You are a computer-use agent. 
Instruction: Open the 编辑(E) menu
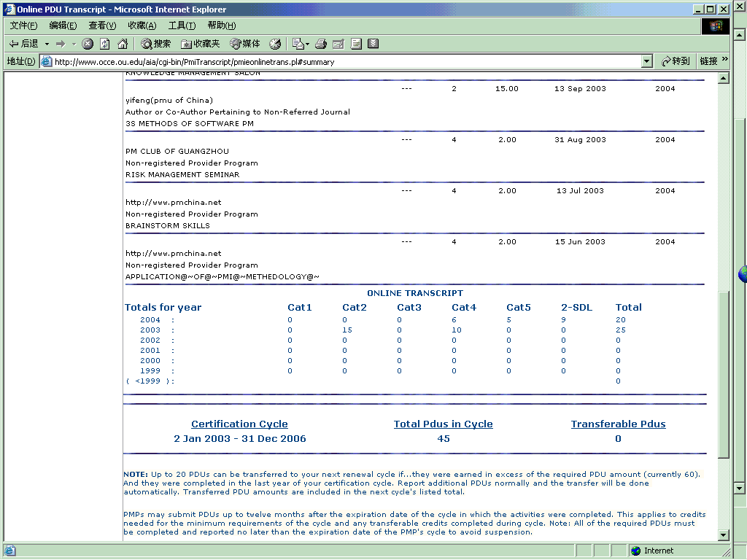(63, 26)
